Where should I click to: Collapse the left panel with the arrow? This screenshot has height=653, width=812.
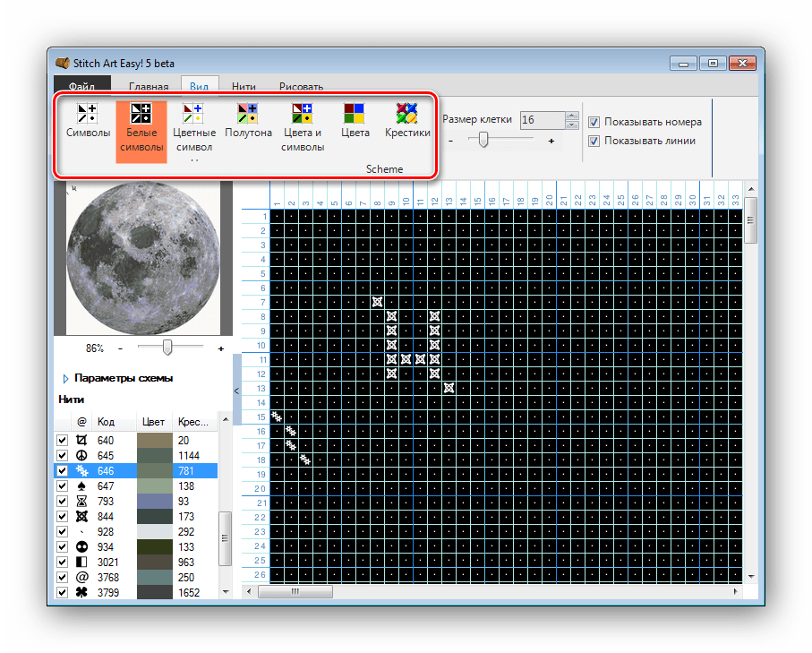point(236,391)
